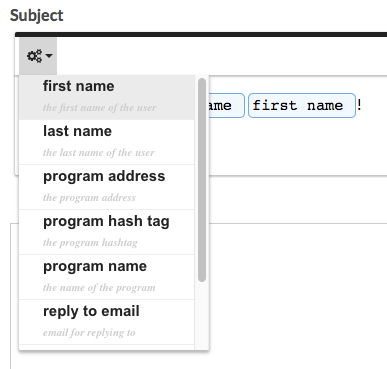Click the gears icon in the subject toolbar
The height and width of the screenshot is (369, 387).
click(34, 56)
